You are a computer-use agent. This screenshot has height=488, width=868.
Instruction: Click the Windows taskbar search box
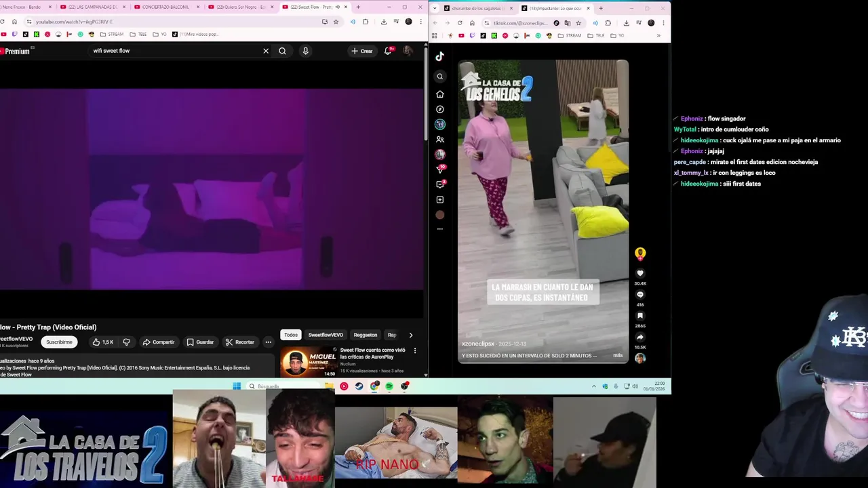(x=281, y=386)
